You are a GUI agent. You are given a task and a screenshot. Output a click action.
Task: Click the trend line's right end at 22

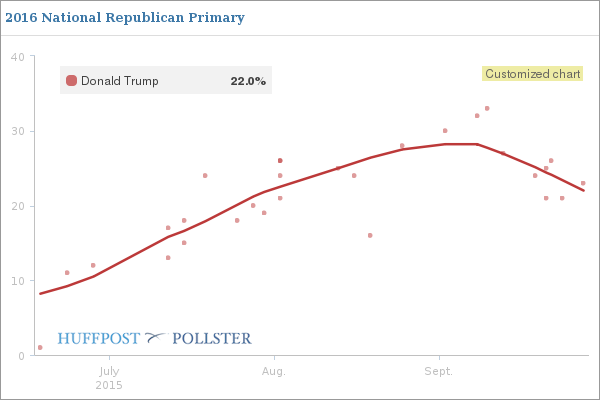[584, 190]
